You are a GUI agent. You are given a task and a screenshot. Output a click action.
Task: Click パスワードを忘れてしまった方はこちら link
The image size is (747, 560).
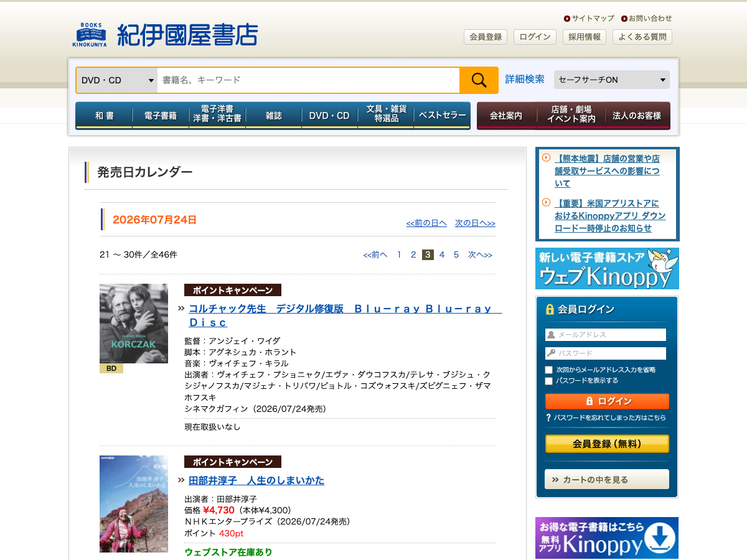coord(610,418)
